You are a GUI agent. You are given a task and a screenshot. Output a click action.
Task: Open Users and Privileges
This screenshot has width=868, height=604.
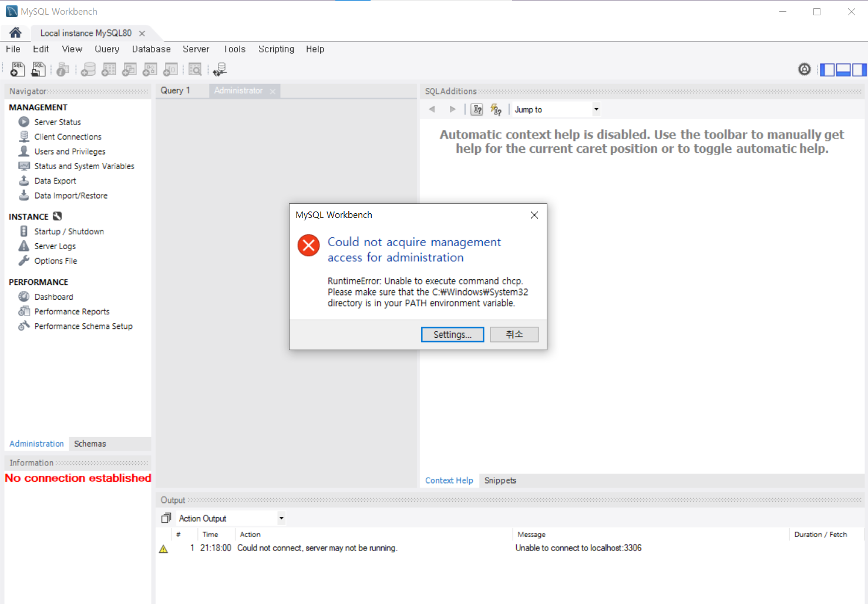pyautogui.click(x=70, y=152)
